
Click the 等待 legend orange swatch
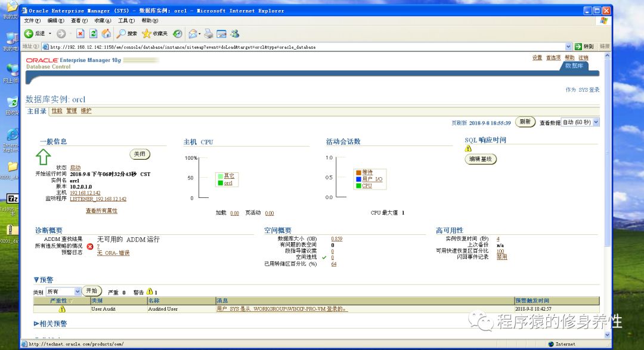(358, 172)
